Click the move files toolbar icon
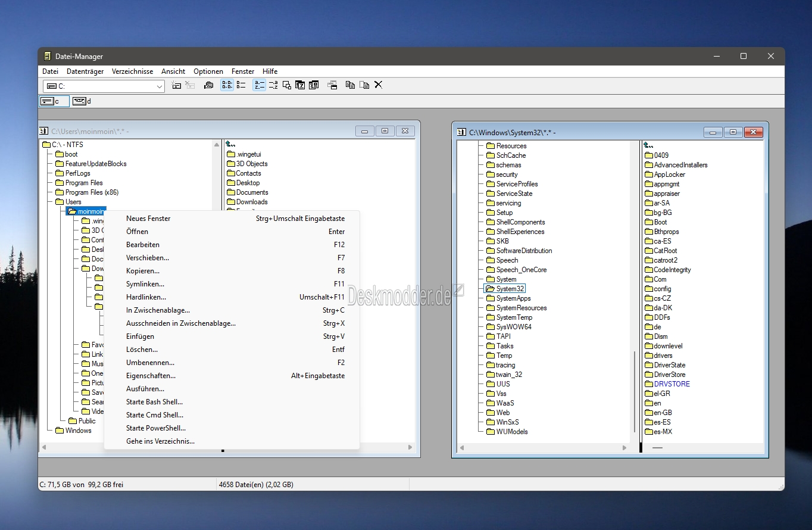The height and width of the screenshot is (530, 812). click(364, 85)
